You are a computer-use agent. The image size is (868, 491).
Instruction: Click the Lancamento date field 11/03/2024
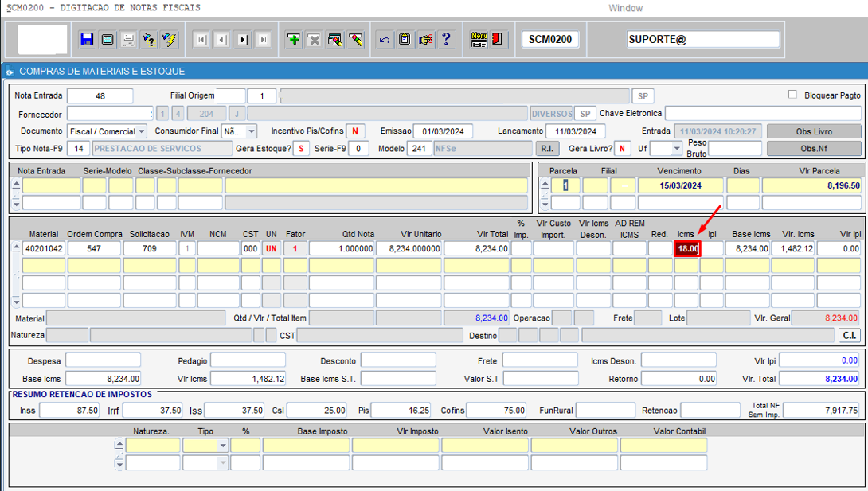pos(575,131)
